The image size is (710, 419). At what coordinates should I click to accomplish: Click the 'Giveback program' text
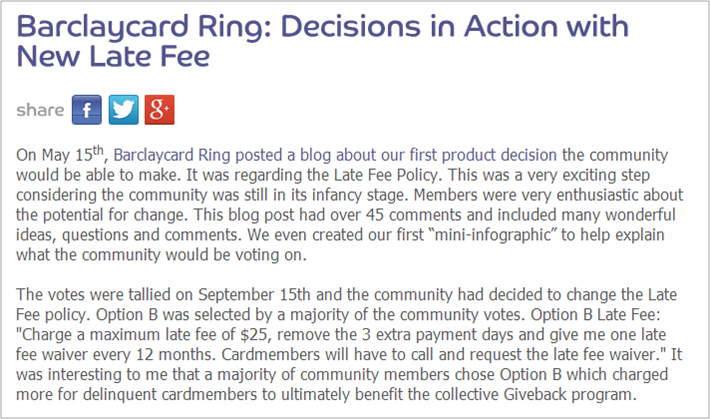tap(568, 394)
